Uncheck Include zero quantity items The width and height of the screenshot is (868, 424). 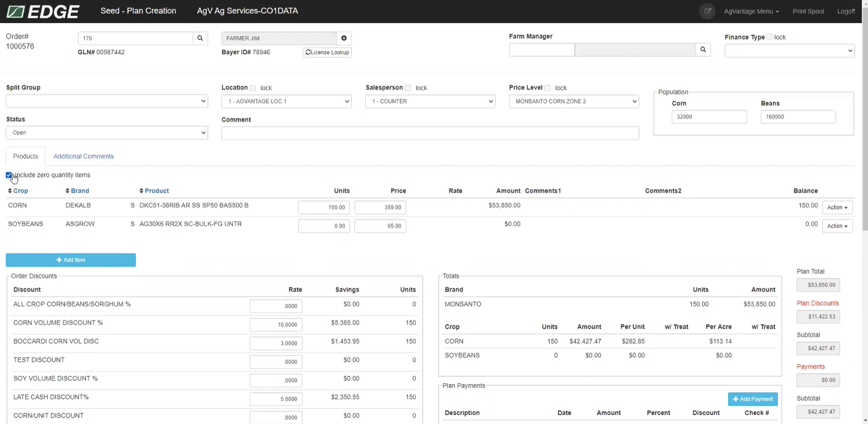[x=9, y=175]
